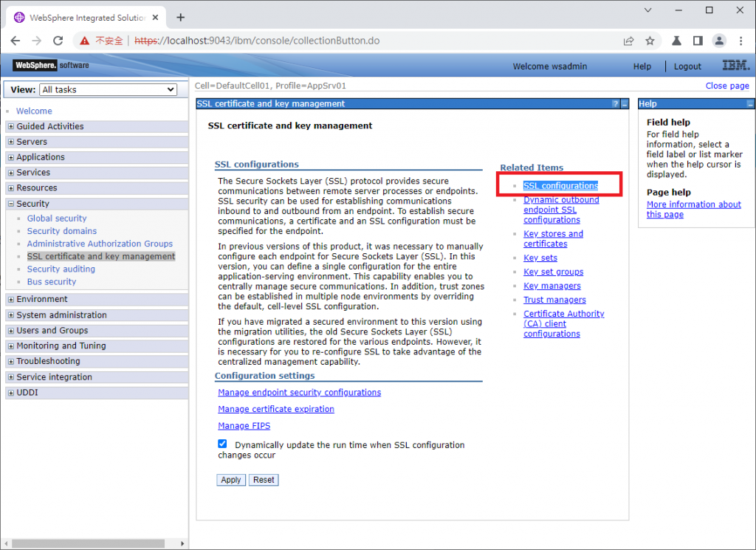Minimize the Help panel
Screen dimensions: 756x550
(x=750, y=104)
